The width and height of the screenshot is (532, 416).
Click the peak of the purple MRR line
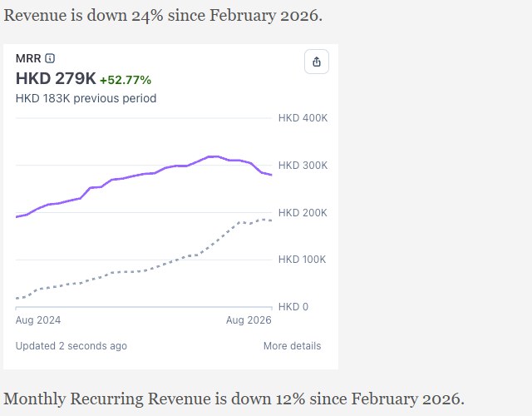(214, 156)
